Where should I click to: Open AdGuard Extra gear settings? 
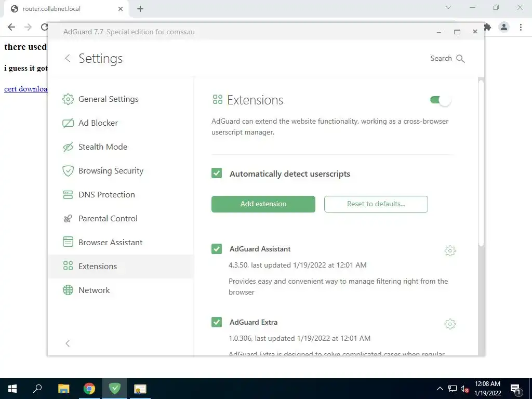[450, 324]
